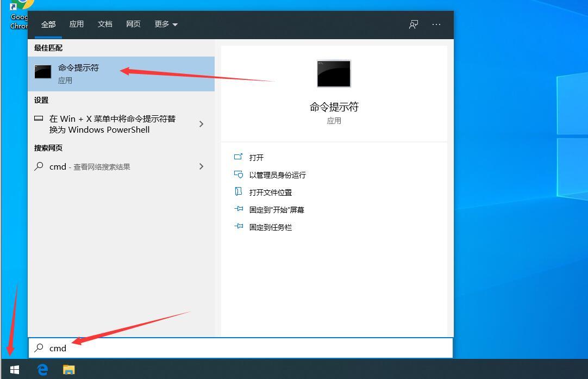Viewport: 588px width, 379px height.
Task: Open the Win + X PowerShell setting result
Action: pyautogui.click(x=121, y=124)
